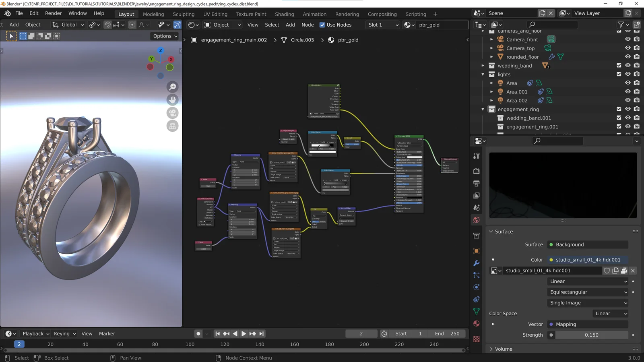Hide Area.001 light via eye icon
The width and height of the screenshot is (644, 362).
627,92
